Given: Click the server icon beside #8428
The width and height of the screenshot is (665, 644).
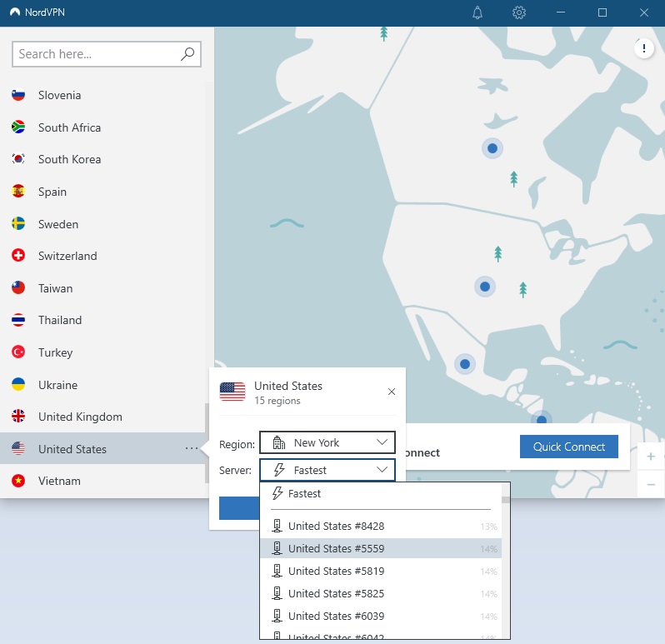Looking at the screenshot, I should (x=277, y=526).
